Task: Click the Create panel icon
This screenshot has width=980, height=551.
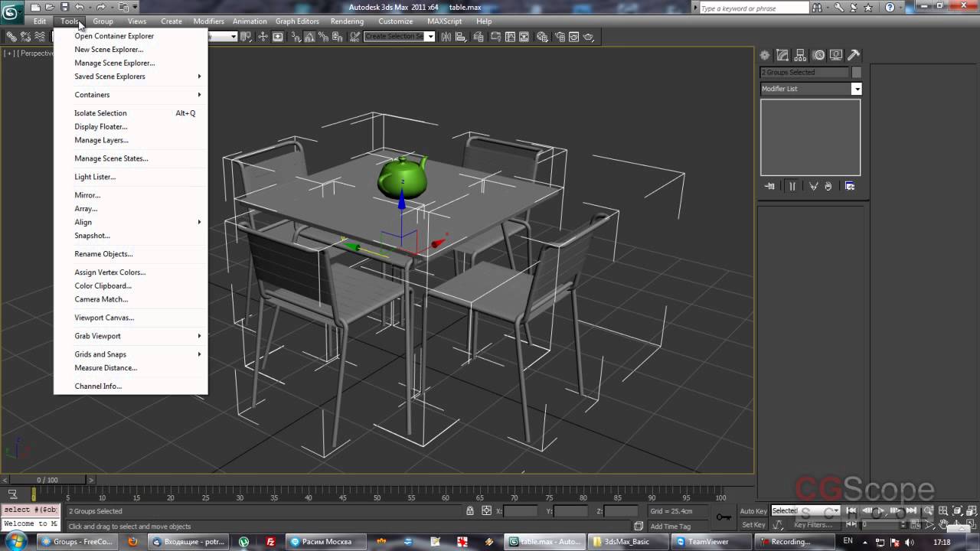Action: (765, 55)
